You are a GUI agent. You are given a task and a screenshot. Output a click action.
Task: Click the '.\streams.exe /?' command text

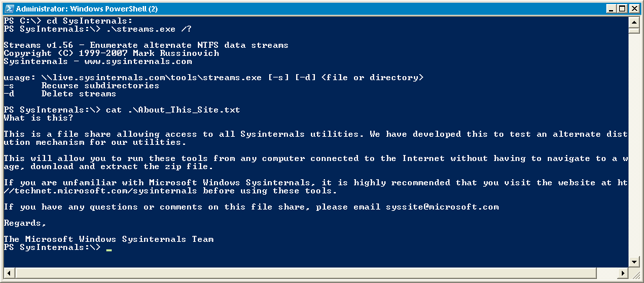pos(149,29)
